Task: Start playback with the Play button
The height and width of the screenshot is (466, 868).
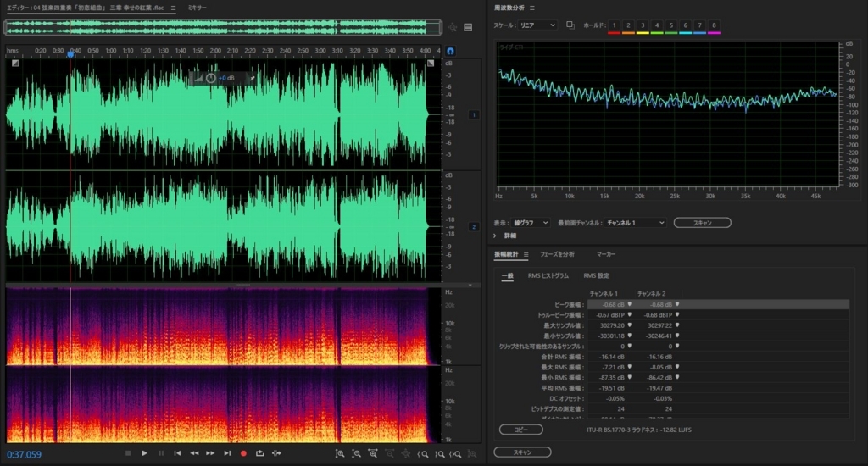Action: pos(144,453)
